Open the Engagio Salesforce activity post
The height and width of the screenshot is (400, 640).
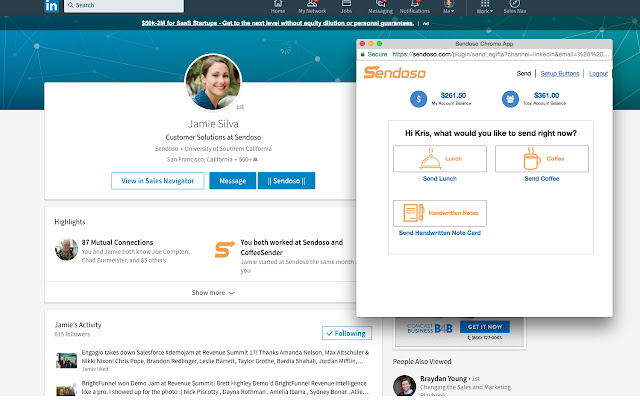pos(225,356)
